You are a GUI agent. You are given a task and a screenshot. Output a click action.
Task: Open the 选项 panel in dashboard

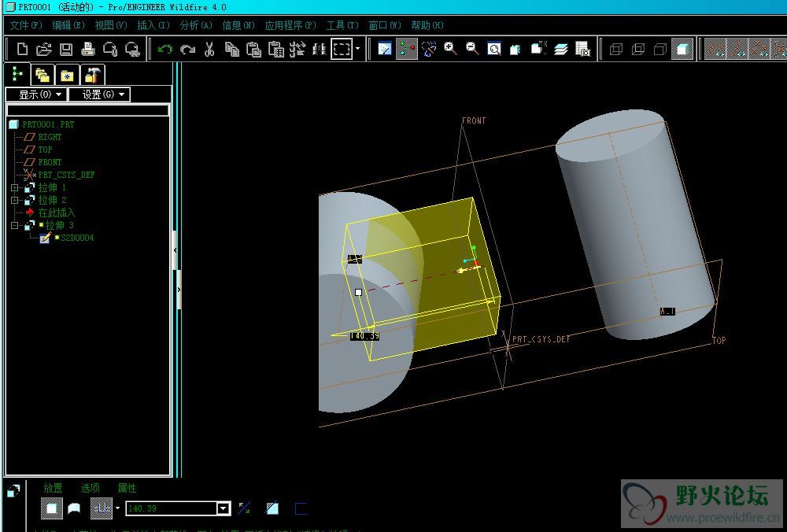91,488
